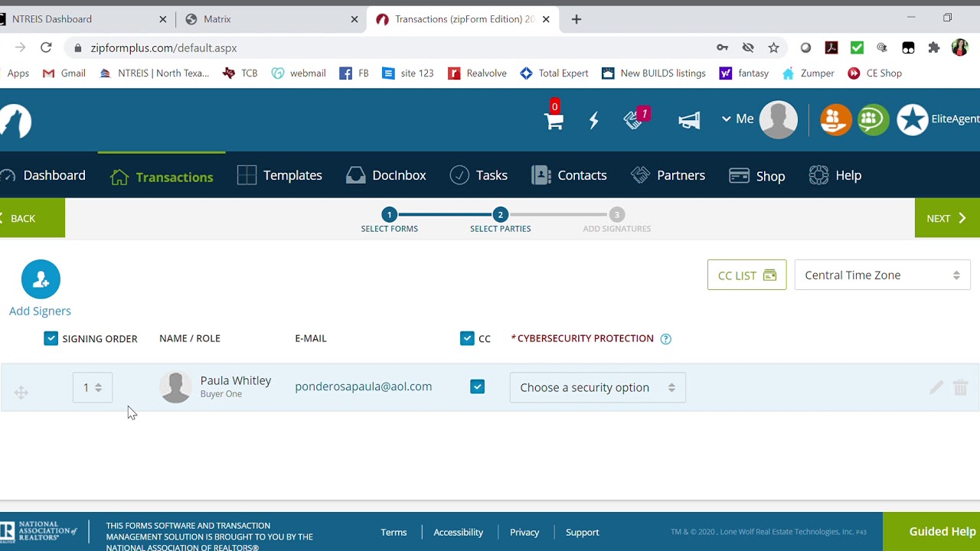
Task: Open the Contacts menu
Action: 569,175
